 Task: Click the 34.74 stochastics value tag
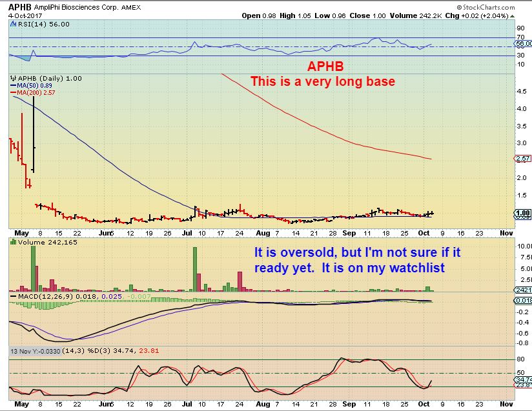pyautogui.click(x=524, y=379)
